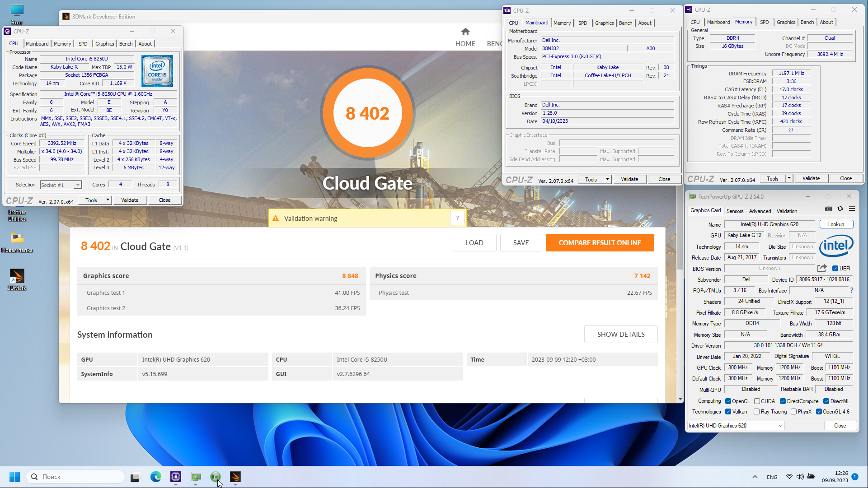This screenshot has width=868, height=488.
Task: Click the 3DMark HOME house icon
Action: 465,32
